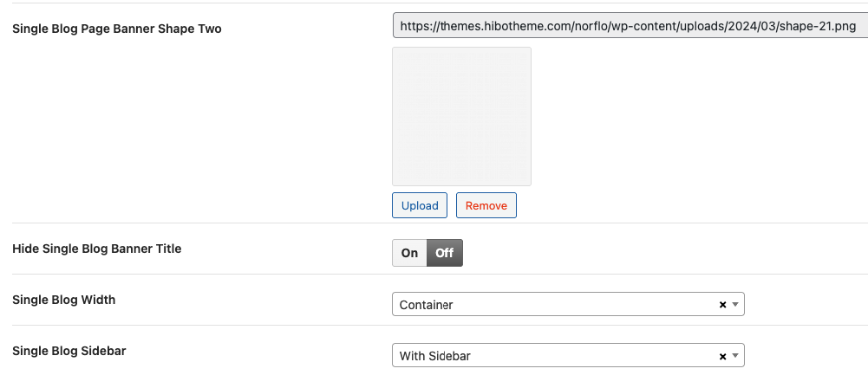
Task: Clear the Single Blog Sidebar selection
Action: [x=722, y=356]
